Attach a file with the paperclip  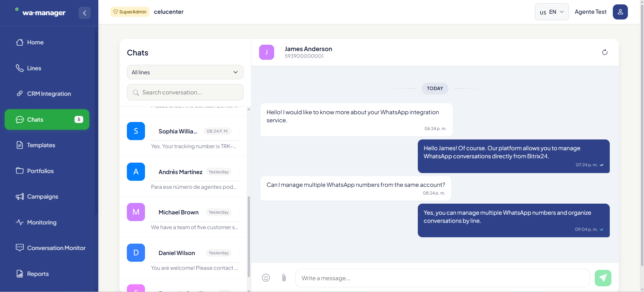[284, 278]
